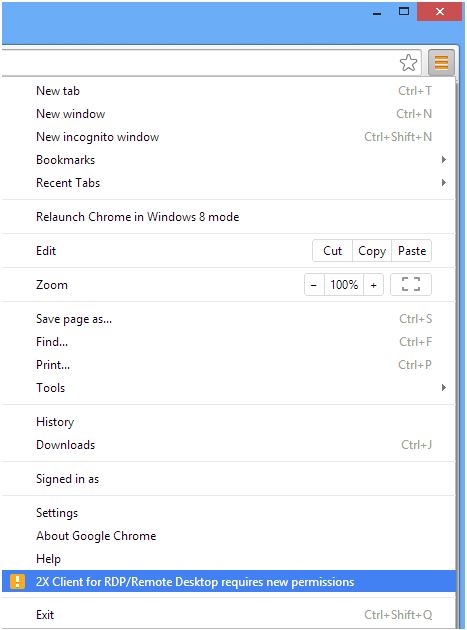Viewport: 467px width, 630px height.
Task: Click the bookmark star icon
Action: coord(408,63)
